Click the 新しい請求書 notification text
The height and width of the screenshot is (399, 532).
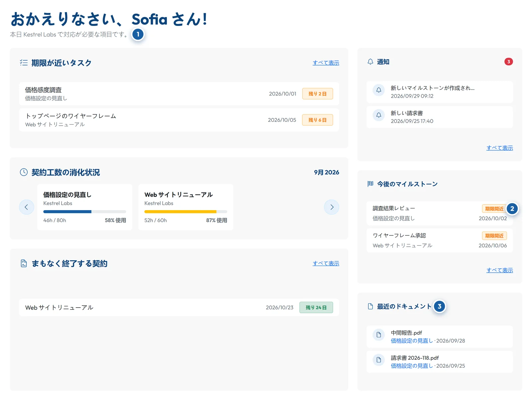[407, 113]
